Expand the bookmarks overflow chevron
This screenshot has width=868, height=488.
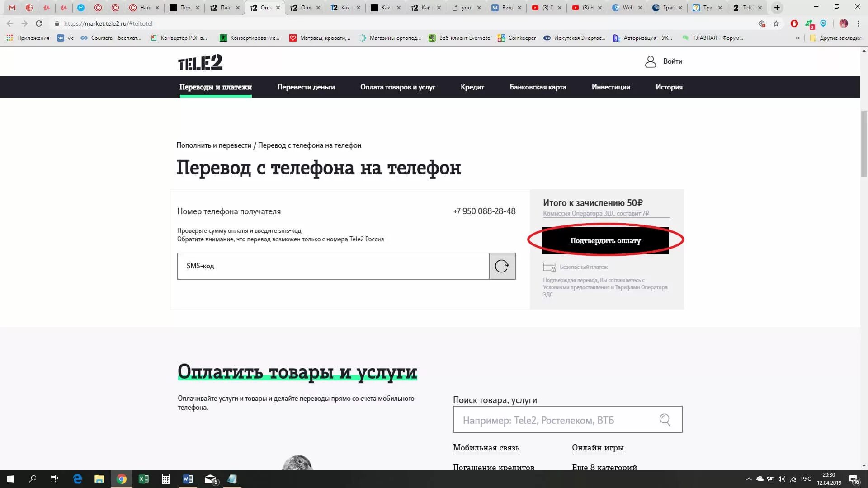click(x=797, y=38)
